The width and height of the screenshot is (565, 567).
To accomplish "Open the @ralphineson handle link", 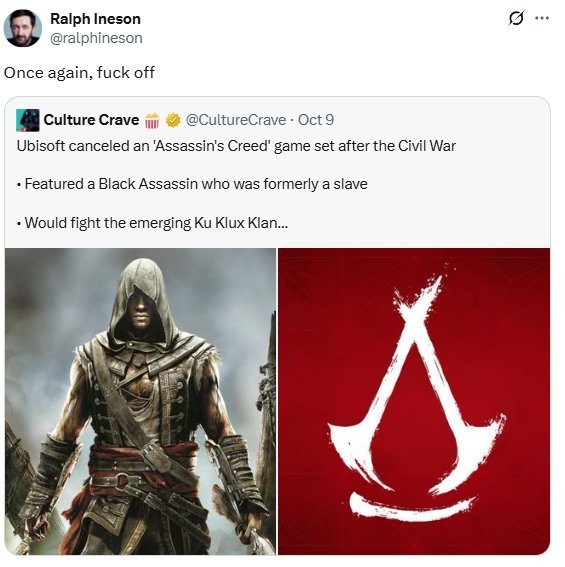I will click(96, 38).
